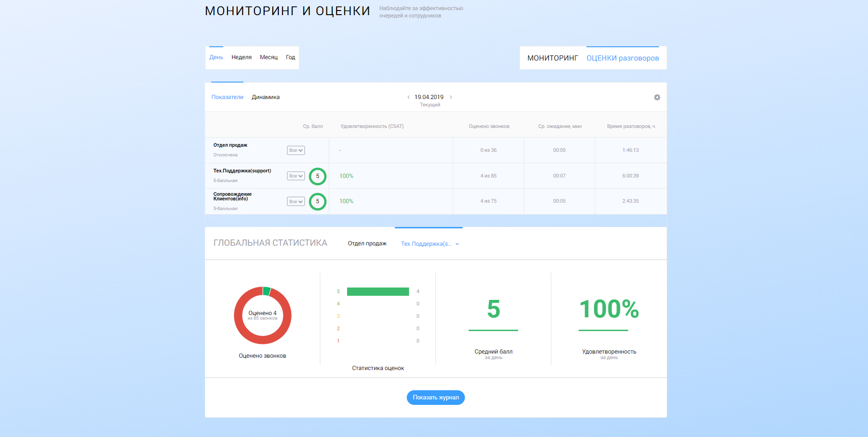Click score circle for Тех.Поддержка row
The height and width of the screenshot is (437, 868).
click(317, 176)
